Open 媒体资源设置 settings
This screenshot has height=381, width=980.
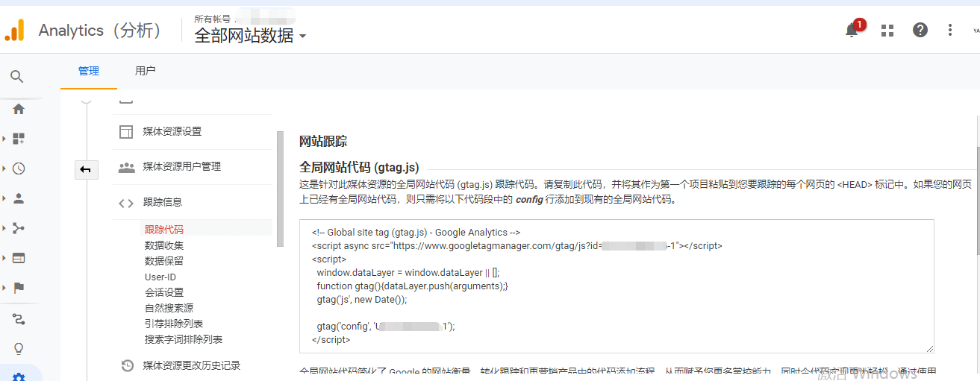pos(172,131)
